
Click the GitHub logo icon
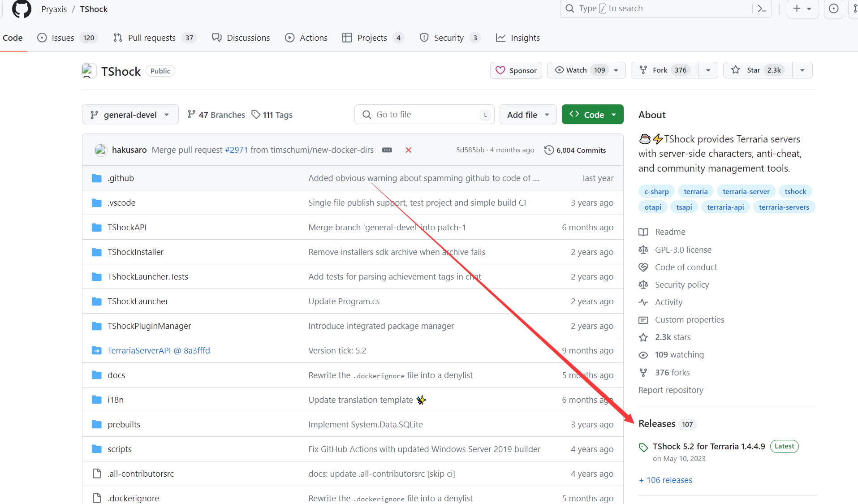21,9
